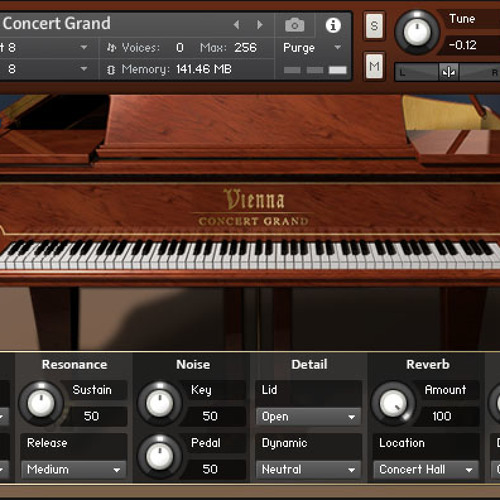This screenshot has width=500, height=500.
Task: Turn the Resonance Sustain knob
Action: [41, 403]
